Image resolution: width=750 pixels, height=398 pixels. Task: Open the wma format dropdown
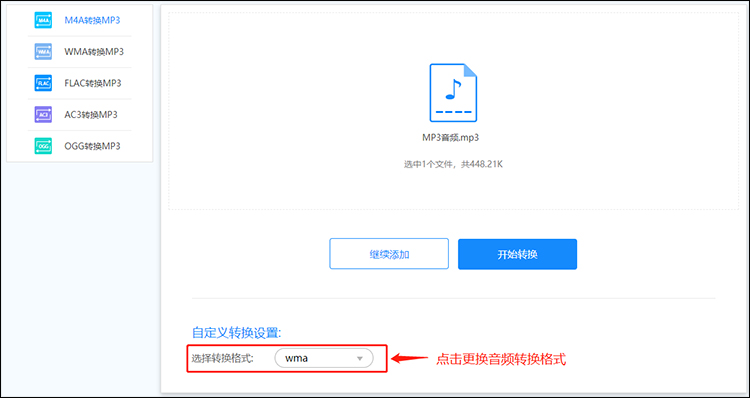324,358
